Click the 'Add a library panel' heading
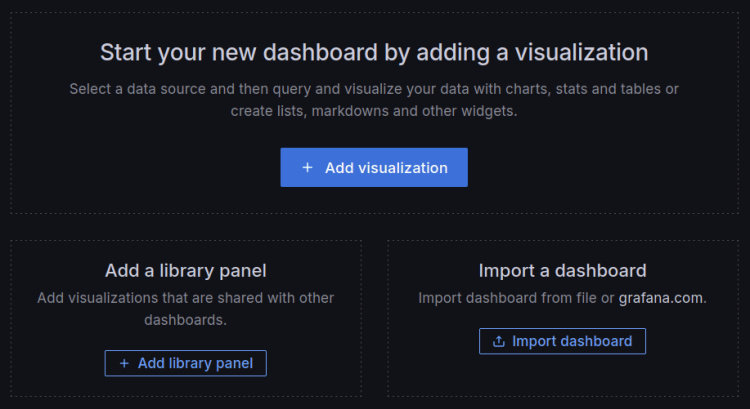Screen dimensions: 750x409 tap(185, 271)
